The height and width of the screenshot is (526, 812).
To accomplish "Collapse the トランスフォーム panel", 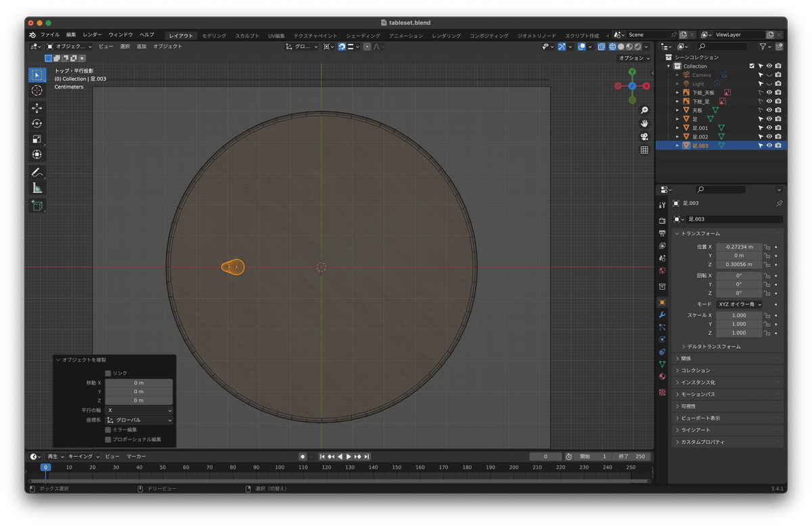I will [728, 234].
